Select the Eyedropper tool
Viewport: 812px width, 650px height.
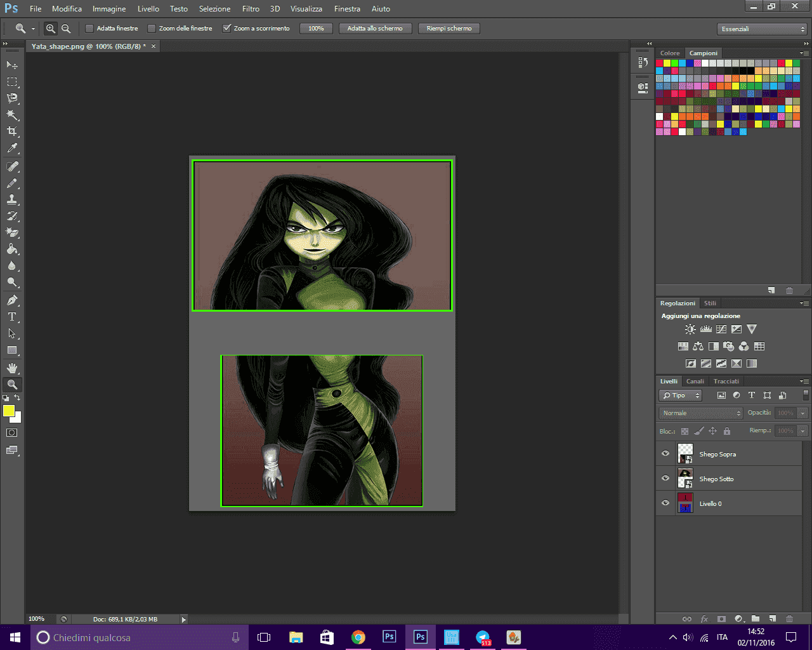(x=12, y=149)
